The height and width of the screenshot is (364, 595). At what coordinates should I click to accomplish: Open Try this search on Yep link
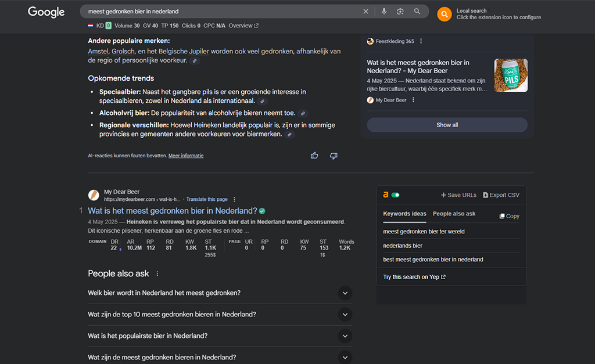414,277
